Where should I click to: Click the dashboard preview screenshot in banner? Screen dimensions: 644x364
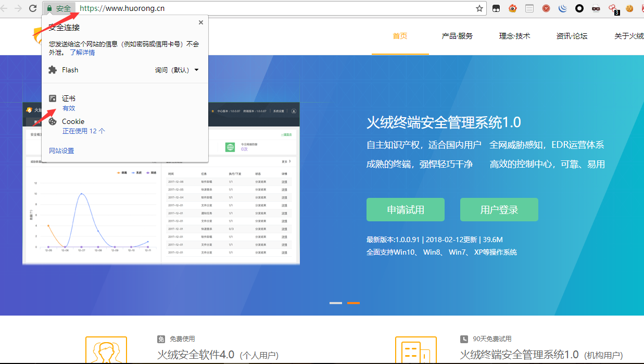[161, 184]
